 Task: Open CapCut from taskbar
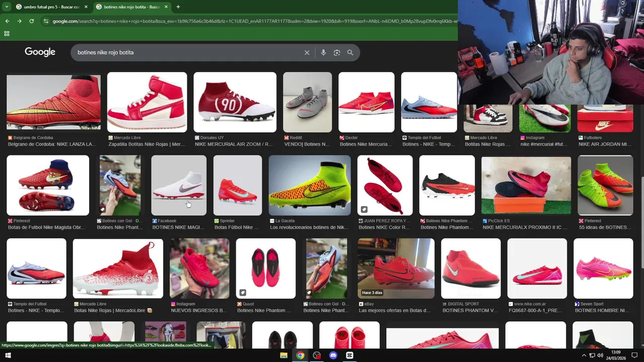350,355
